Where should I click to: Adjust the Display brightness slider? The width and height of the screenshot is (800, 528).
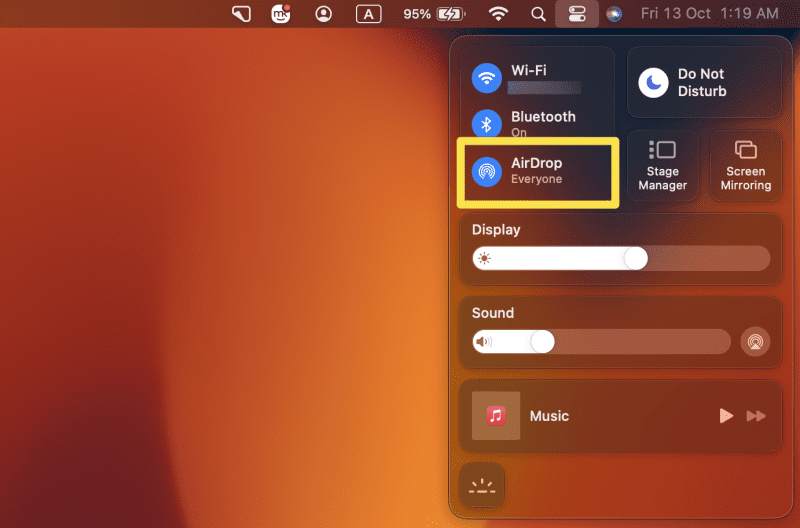tap(621, 258)
